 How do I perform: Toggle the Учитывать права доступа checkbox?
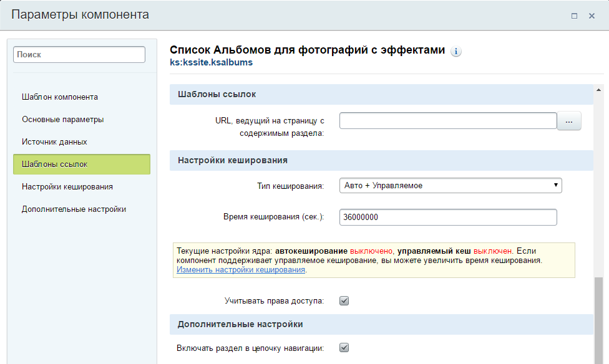[x=344, y=300]
